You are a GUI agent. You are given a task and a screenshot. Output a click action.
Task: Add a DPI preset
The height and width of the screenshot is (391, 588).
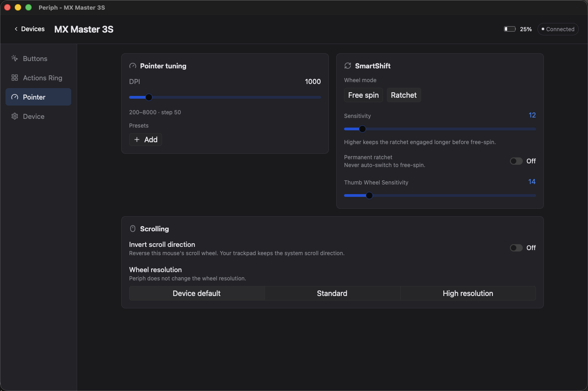[146, 140]
